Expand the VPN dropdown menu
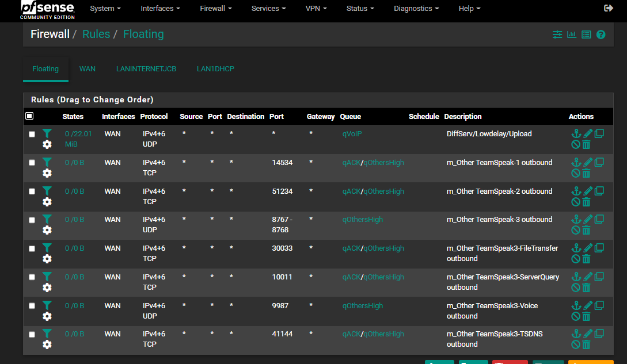 click(x=316, y=9)
